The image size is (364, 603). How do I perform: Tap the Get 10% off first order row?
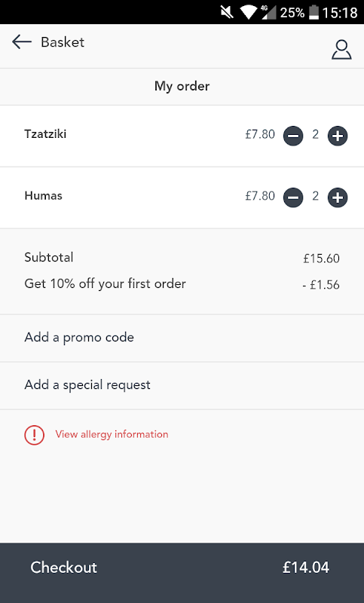coord(182,284)
